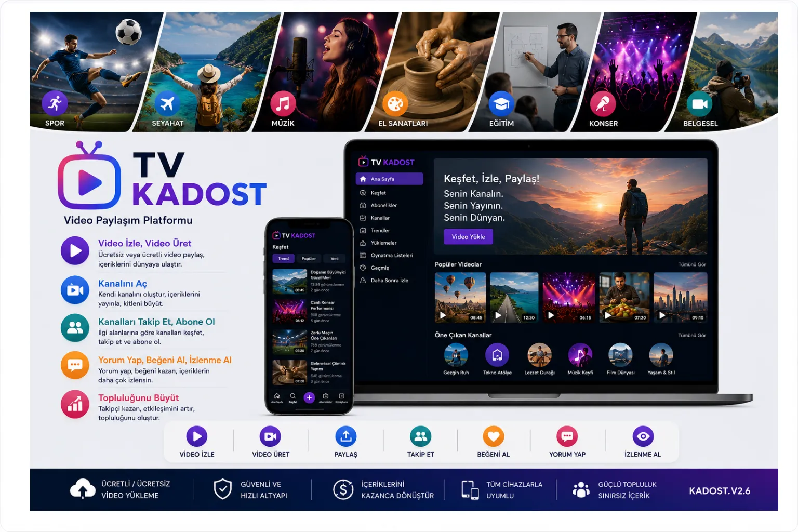Select the Popüler tab on phone
This screenshot has width=798, height=532.
click(x=309, y=258)
